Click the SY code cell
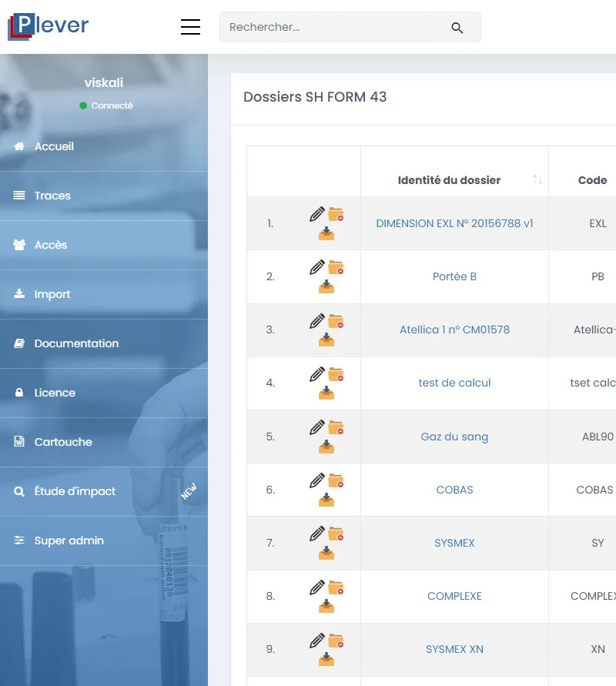Viewport: 616px width, 686px height. click(598, 543)
